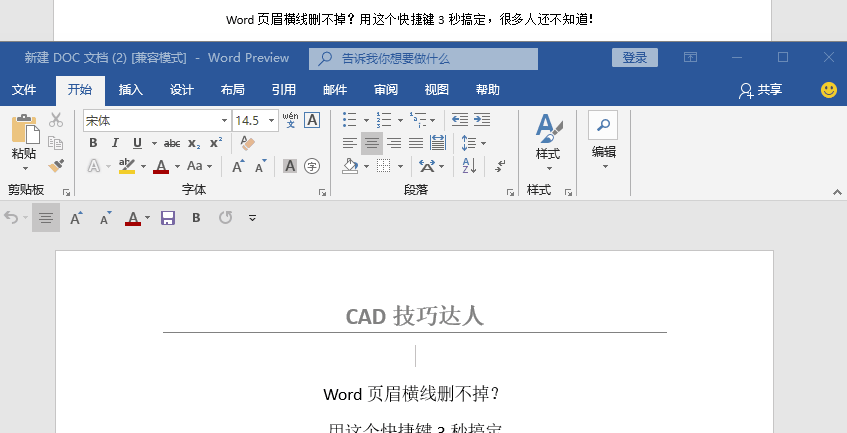Toggle superscript formatting

[x=216, y=143]
